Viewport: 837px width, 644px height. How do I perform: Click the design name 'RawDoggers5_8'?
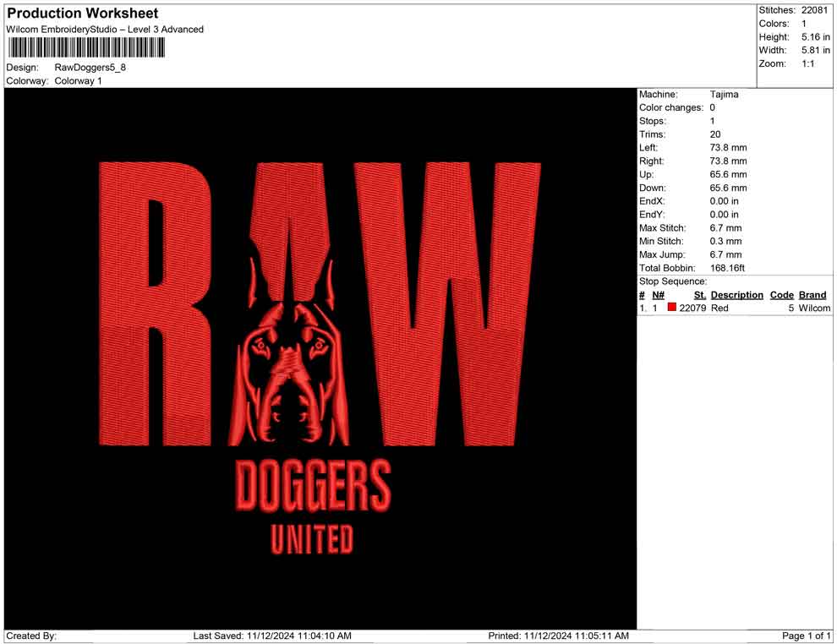coord(90,68)
